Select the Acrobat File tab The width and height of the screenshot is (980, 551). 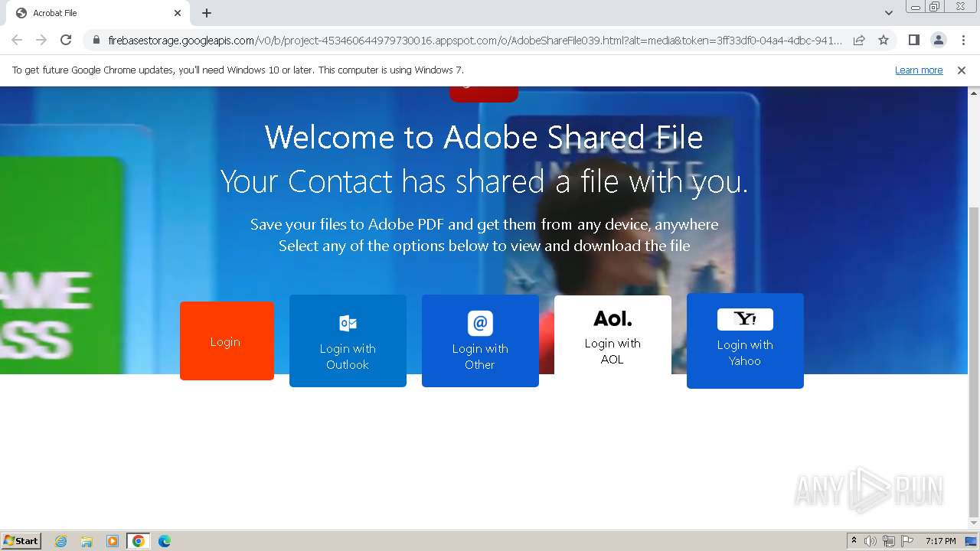[x=98, y=13]
